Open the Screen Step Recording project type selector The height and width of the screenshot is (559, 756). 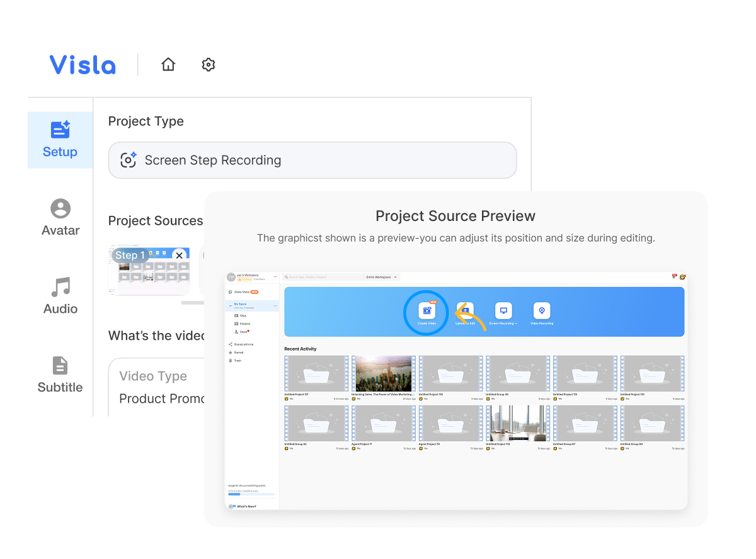(312, 161)
